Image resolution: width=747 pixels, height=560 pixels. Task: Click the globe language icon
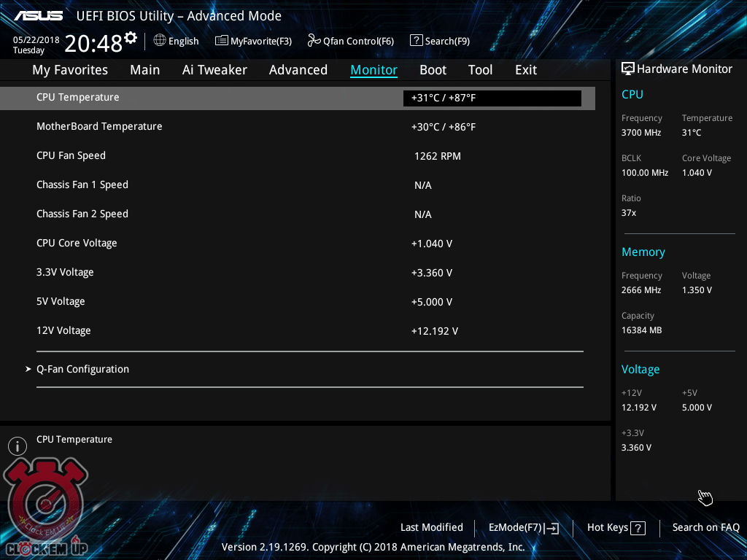(160, 41)
